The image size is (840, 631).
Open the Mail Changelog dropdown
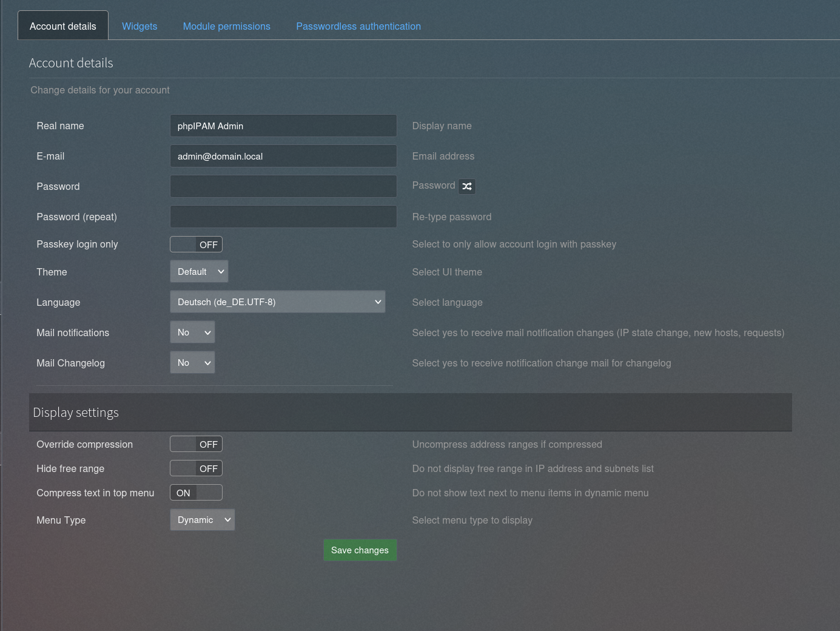tap(192, 363)
